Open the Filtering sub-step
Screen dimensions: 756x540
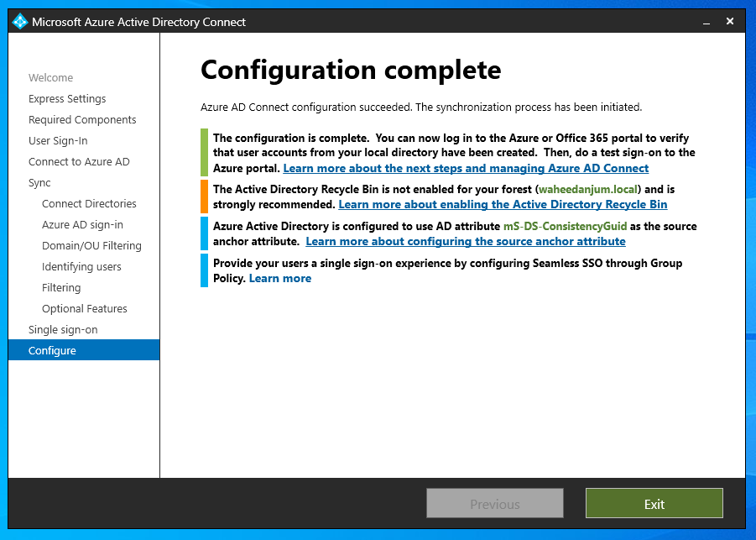(61, 287)
